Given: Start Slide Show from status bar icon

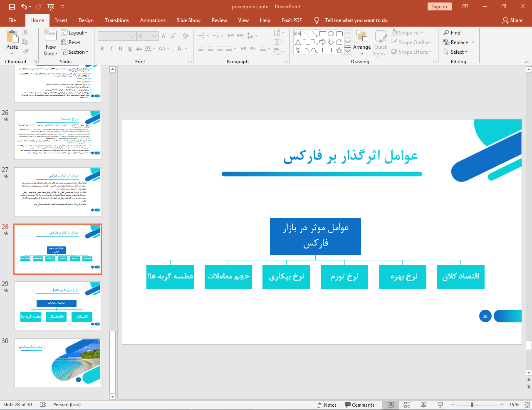Looking at the screenshot, I should click(440, 405).
